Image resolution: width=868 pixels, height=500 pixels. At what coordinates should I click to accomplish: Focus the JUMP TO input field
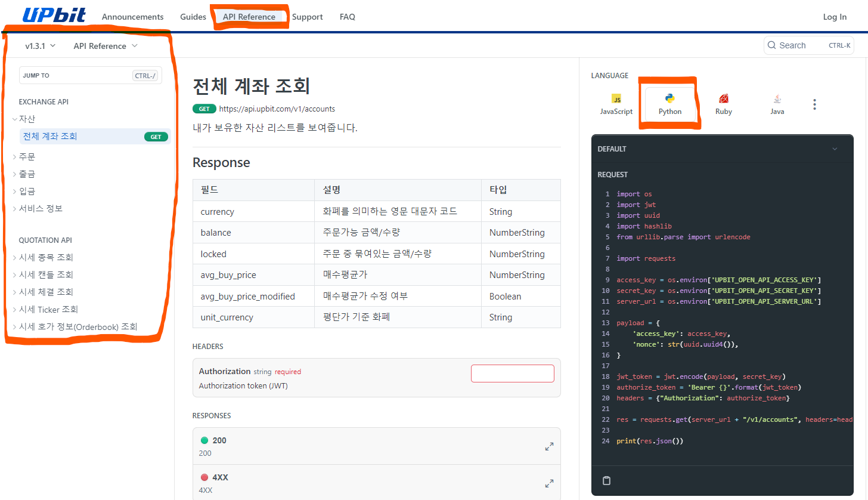tap(91, 75)
